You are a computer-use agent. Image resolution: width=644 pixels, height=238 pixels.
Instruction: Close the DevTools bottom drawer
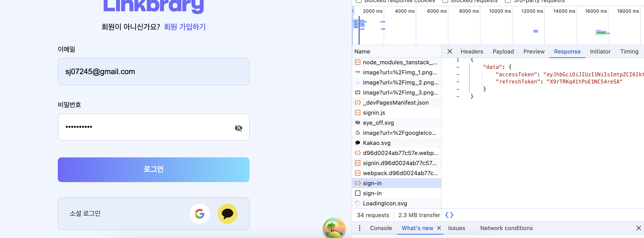[x=638, y=228]
